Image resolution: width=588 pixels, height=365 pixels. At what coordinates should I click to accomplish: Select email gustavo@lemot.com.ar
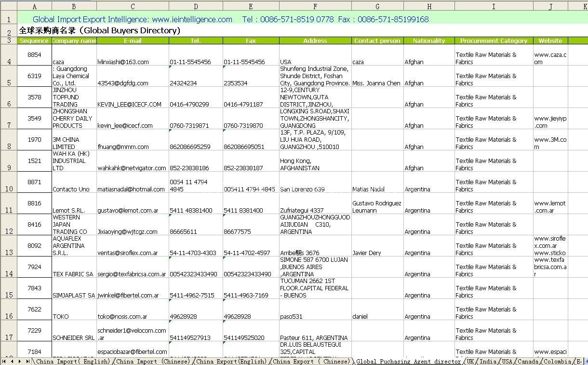[x=133, y=203]
